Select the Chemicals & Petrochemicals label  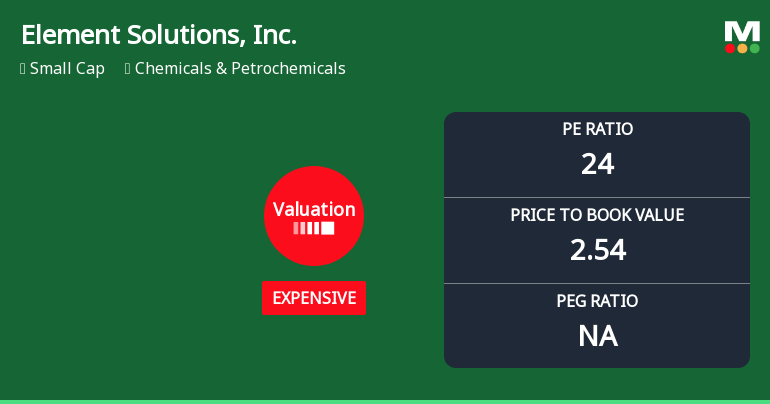(x=240, y=69)
